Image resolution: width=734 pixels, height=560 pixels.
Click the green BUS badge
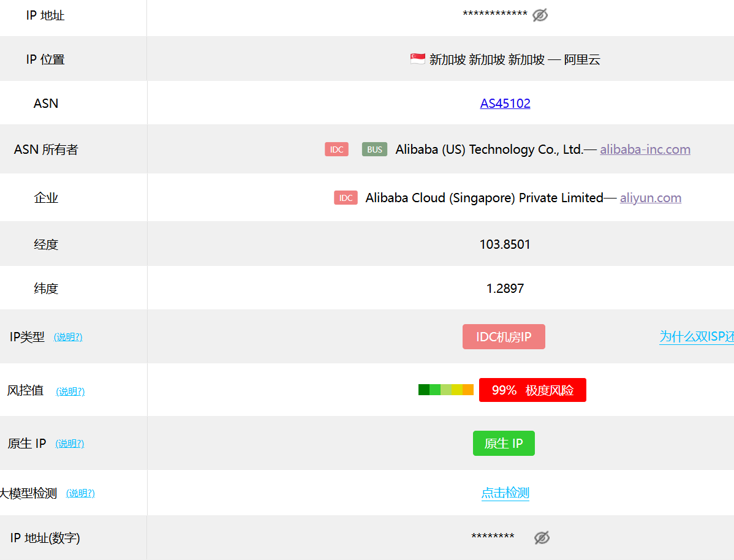pyautogui.click(x=374, y=149)
